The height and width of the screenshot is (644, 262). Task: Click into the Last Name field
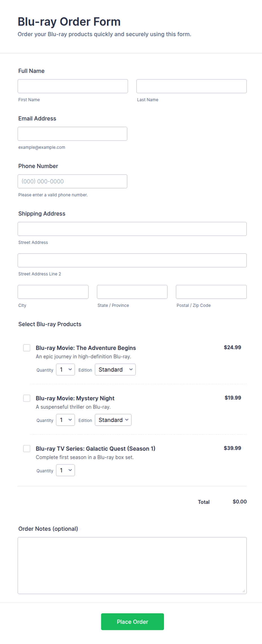(x=192, y=86)
